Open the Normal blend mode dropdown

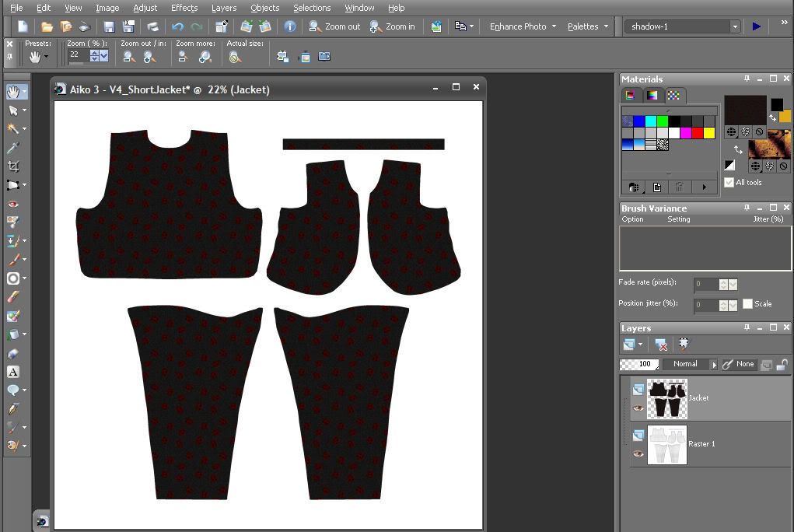pos(714,364)
